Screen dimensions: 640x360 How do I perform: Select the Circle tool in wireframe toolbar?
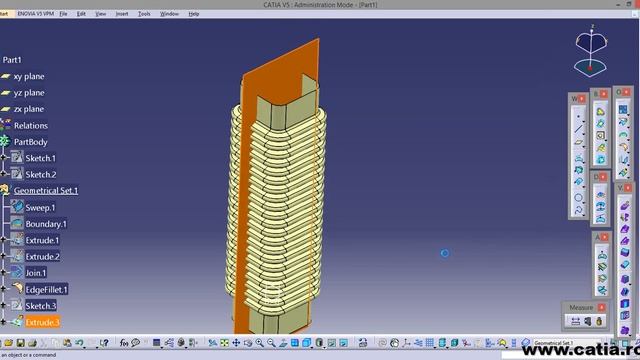pyautogui.click(x=578, y=198)
